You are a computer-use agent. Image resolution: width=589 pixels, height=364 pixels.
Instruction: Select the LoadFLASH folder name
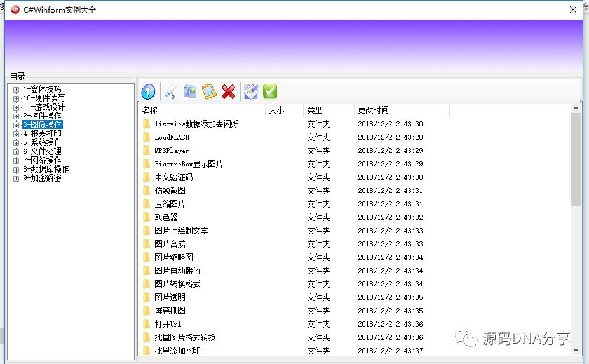click(172, 137)
